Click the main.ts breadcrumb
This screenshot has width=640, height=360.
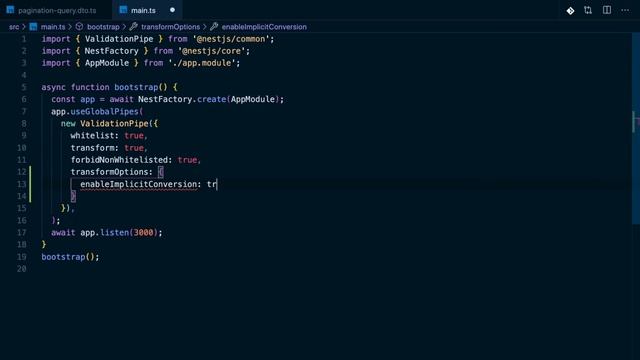click(53, 27)
